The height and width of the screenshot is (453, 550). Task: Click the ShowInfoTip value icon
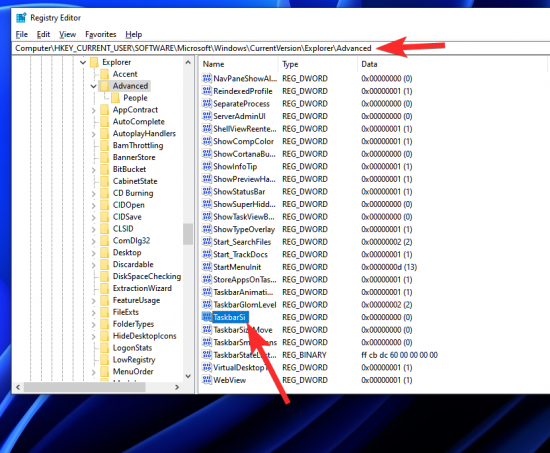coord(207,166)
